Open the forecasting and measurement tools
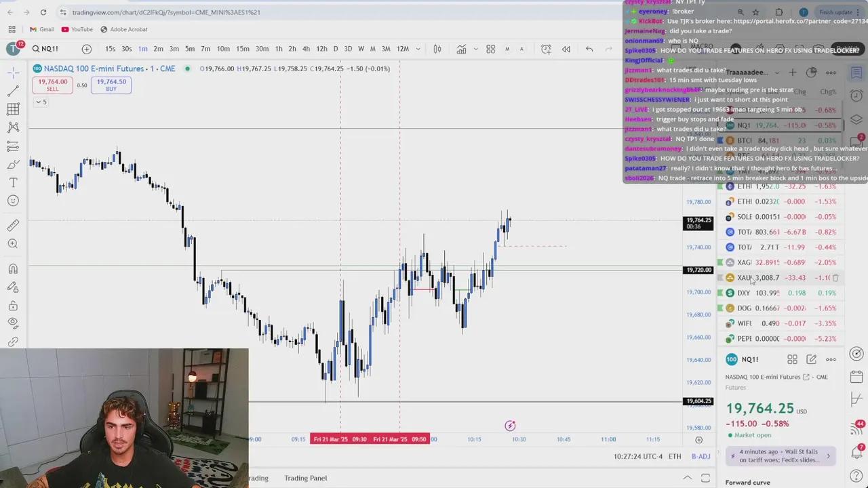Image resolution: width=868 pixels, height=488 pixels. pyautogui.click(x=13, y=146)
